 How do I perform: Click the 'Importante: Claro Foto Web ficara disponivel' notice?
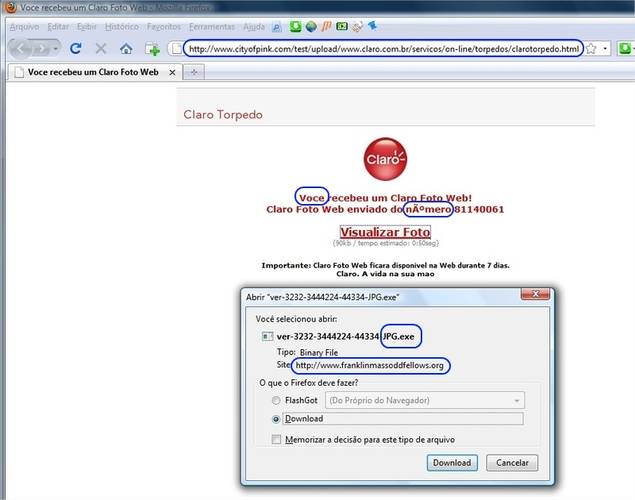pos(386,266)
